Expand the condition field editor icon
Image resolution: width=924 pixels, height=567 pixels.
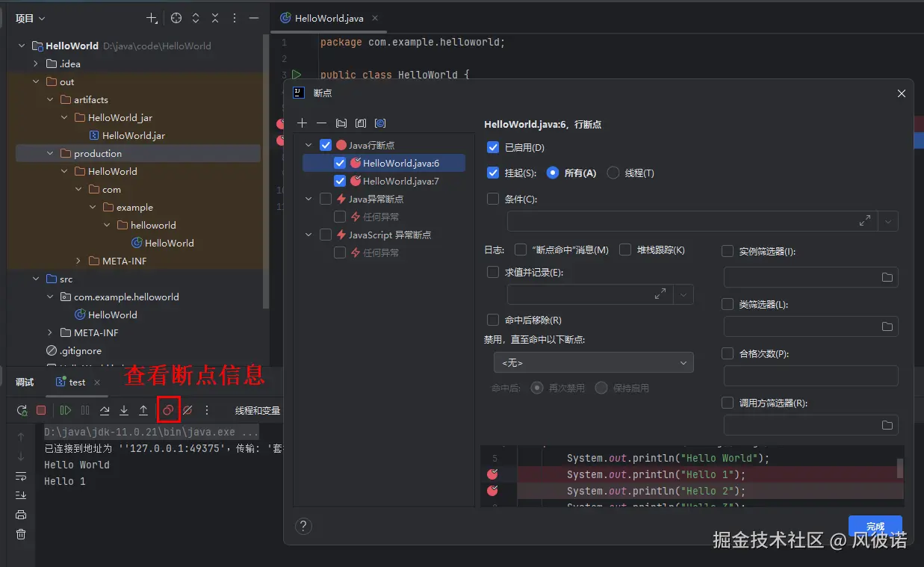(x=864, y=221)
